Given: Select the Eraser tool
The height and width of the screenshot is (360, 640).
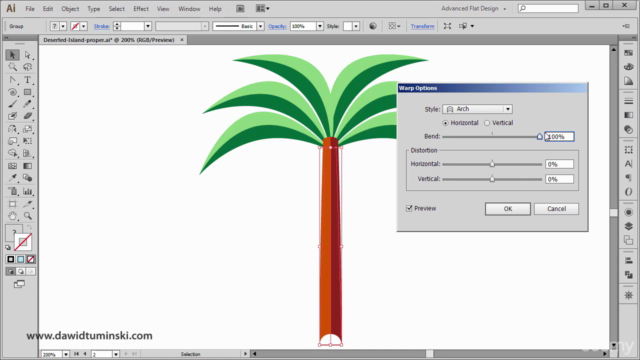Looking at the screenshot, I should [27, 116].
